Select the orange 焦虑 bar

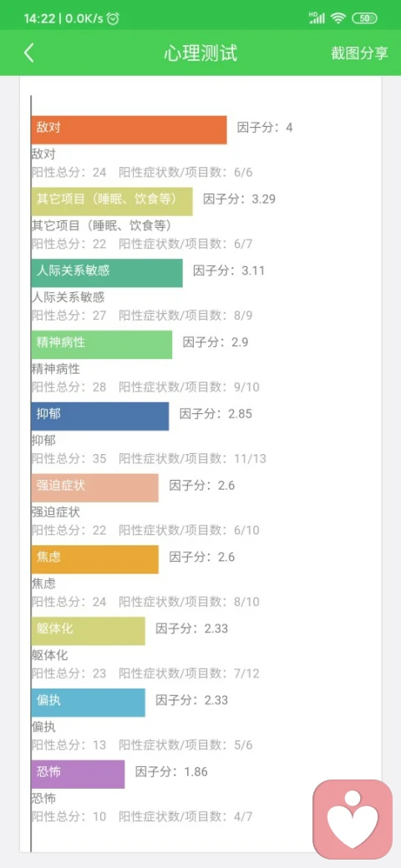point(94,559)
